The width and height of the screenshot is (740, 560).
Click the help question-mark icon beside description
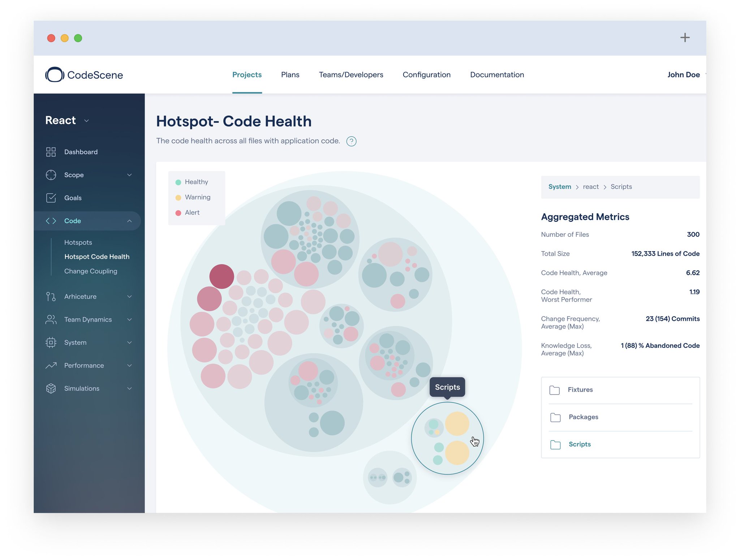(x=351, y=141)
